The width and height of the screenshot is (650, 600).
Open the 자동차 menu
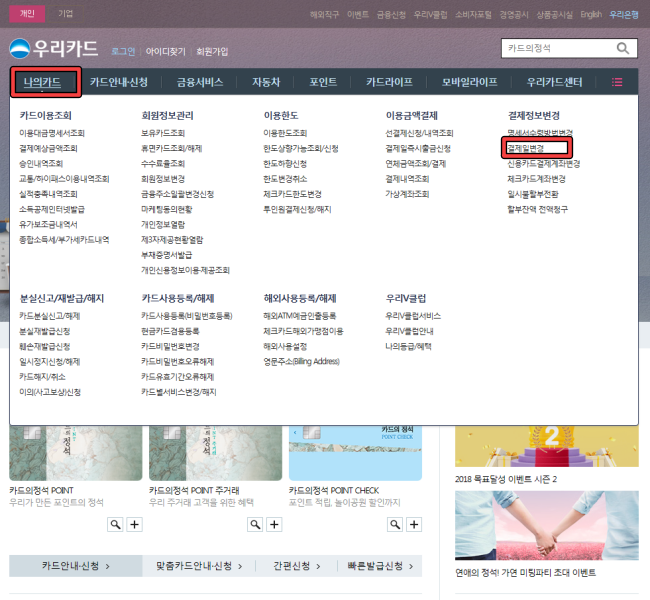point(266,82)
